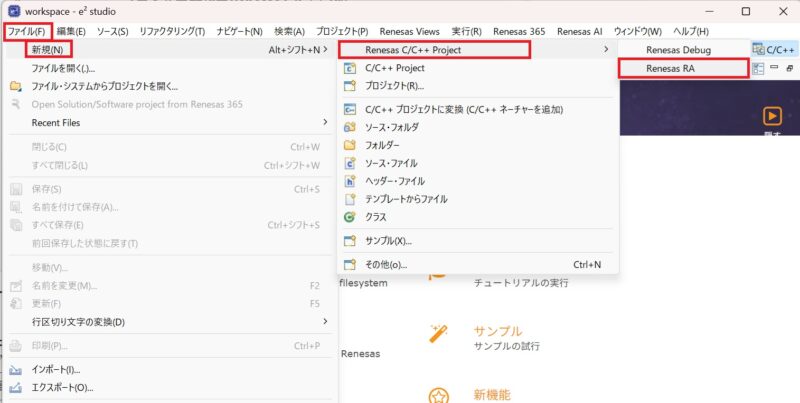This screenshot has height=403, width=800.
Task: Open the ウィンドウ(W) menu
Action: point(638,32)
